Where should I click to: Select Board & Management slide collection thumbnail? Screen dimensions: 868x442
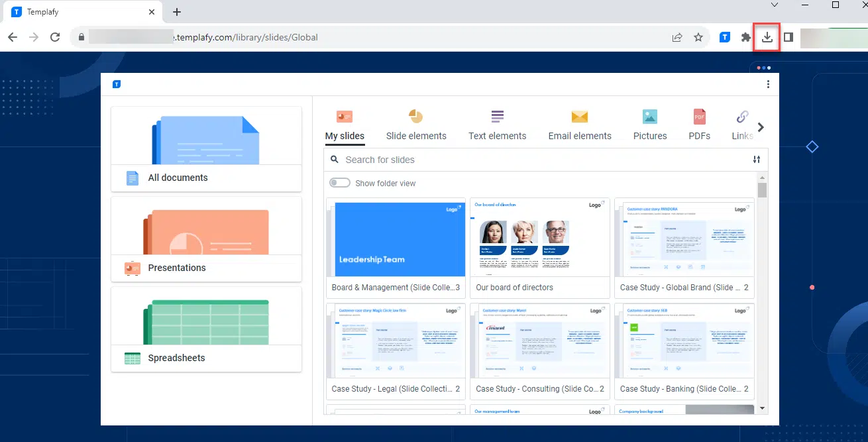[396, 248]
